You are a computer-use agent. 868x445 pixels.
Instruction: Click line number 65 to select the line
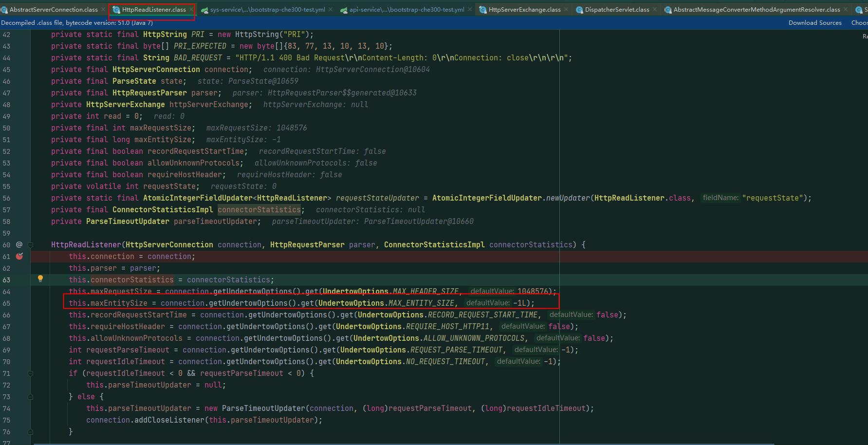(7, 303)
